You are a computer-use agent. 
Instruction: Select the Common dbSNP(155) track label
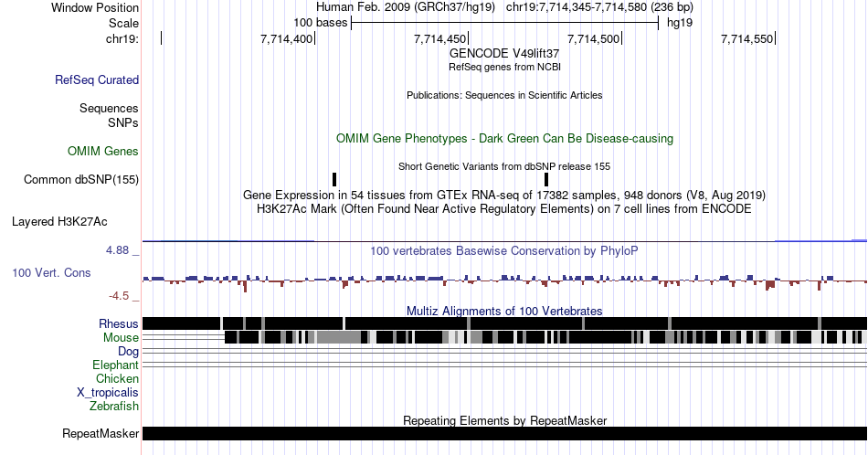point(81,179)
